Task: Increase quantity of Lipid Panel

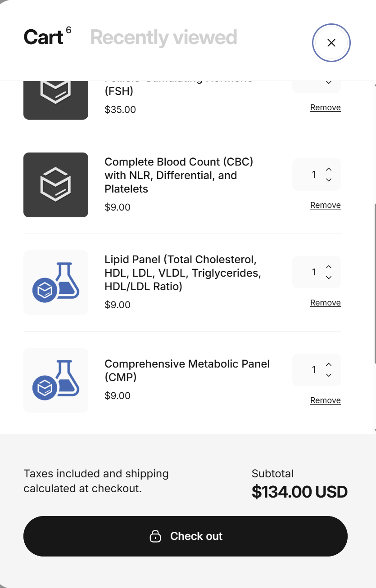Action: pos(329,267)
